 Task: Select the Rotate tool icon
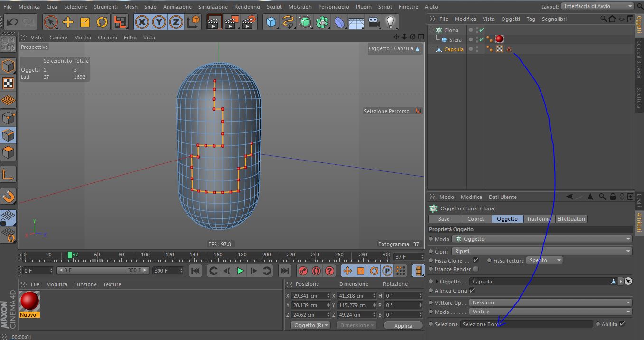click(x=102, y=22)
